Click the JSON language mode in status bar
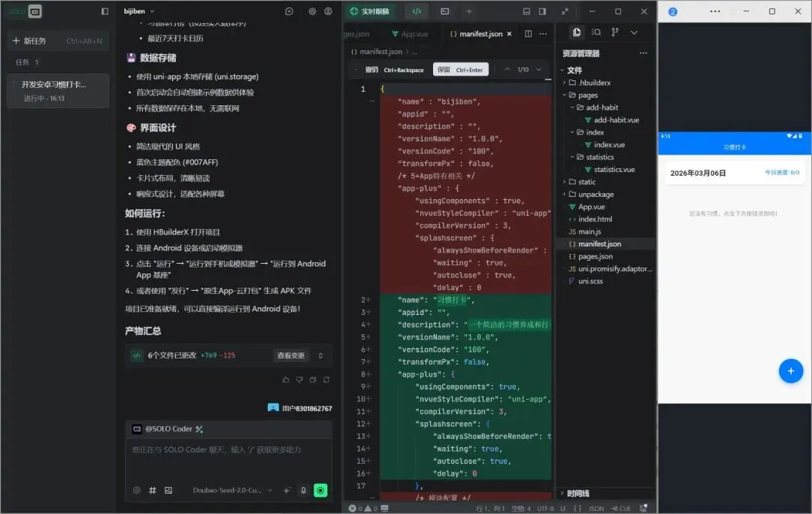 596,508
